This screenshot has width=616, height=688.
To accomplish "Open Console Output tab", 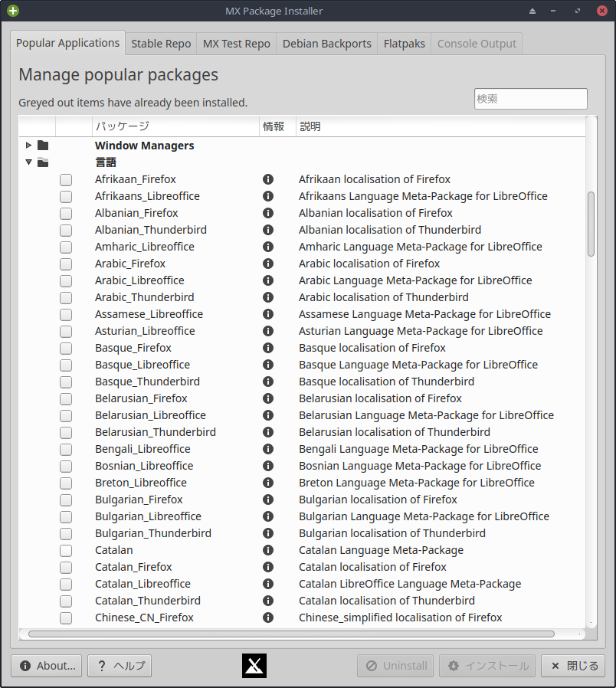I will 477,44.
